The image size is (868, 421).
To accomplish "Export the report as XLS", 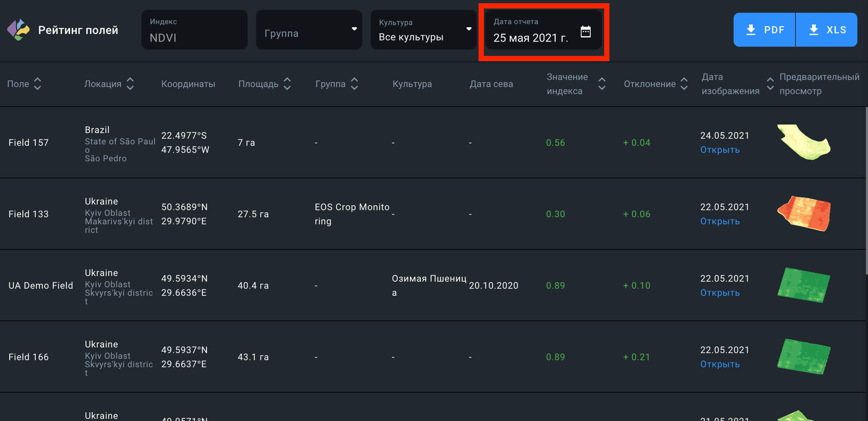I will pyautogui.click(x=827, y=30).
